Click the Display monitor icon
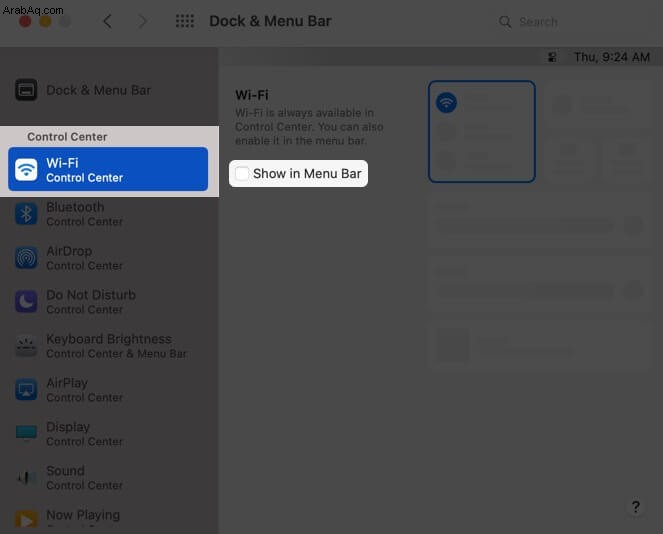 point(26,433)
